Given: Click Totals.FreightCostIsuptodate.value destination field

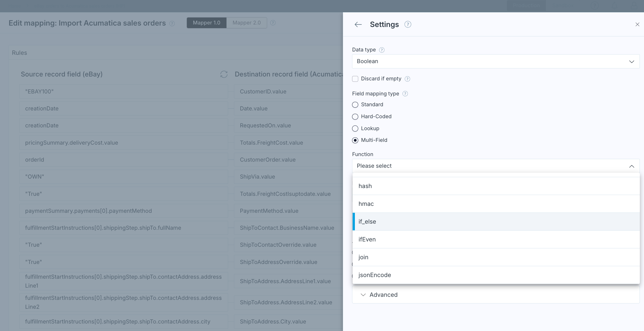Looking at the screenshot, I should 289,194.
